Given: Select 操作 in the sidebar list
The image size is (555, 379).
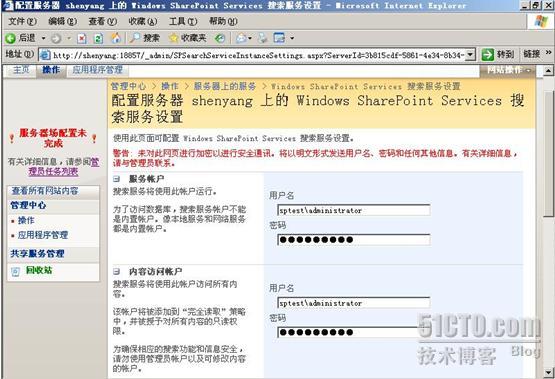Looking at the screenshot, I should (26, 220).
